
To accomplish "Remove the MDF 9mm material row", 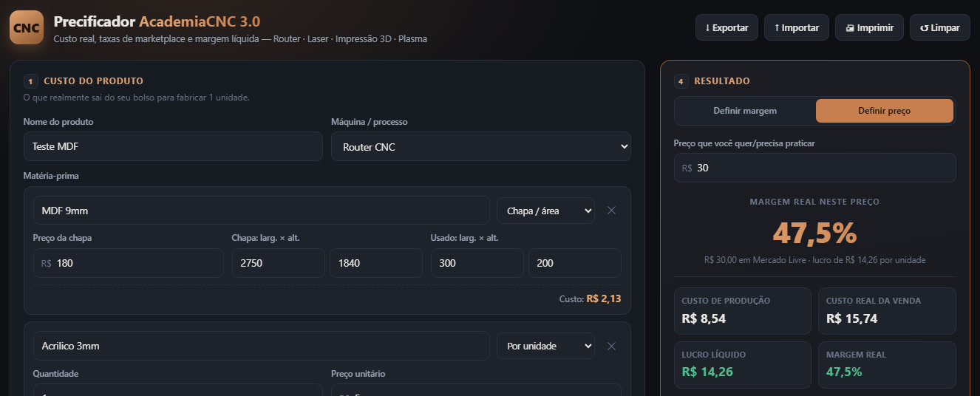I will pyautogui.click(x=611, y=211).
